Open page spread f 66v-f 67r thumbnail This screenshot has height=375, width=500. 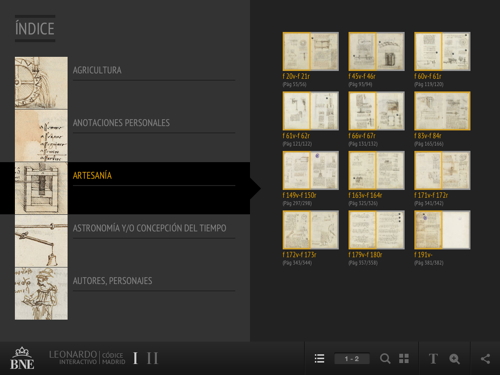(376, 111)
